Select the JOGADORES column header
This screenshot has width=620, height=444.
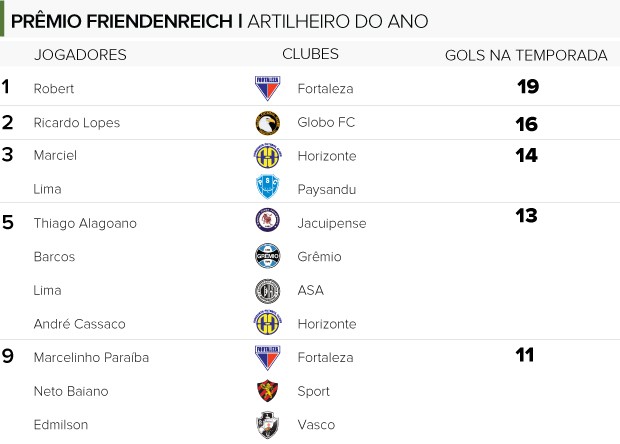80,55
